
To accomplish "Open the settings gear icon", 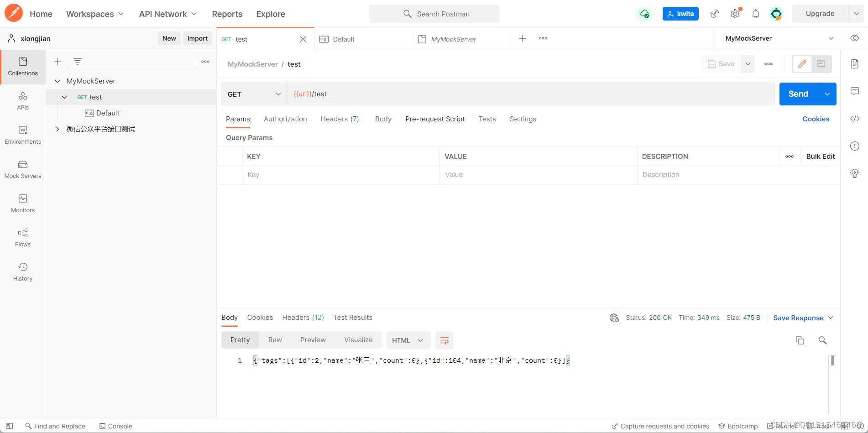I will point(735,14).
